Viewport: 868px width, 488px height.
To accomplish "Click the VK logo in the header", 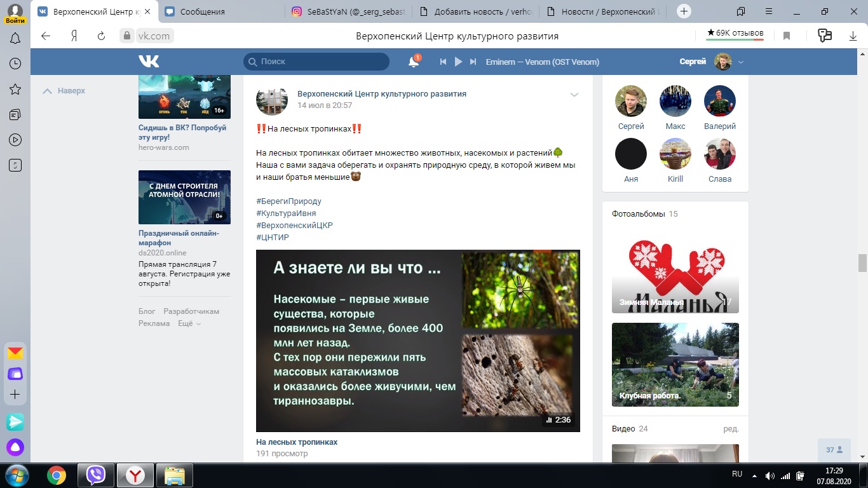I will pos(149,61).
